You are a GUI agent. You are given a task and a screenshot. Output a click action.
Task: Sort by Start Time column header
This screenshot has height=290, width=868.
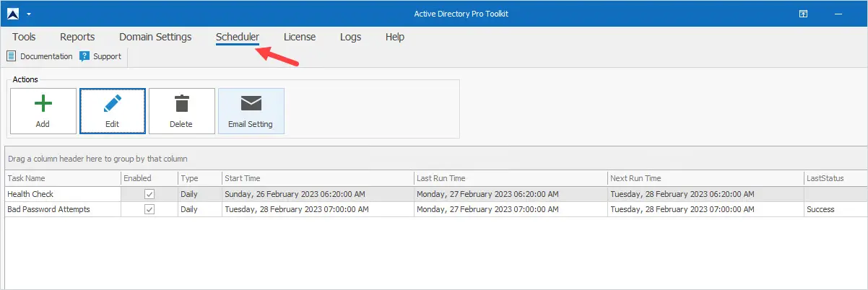(318, 178)
